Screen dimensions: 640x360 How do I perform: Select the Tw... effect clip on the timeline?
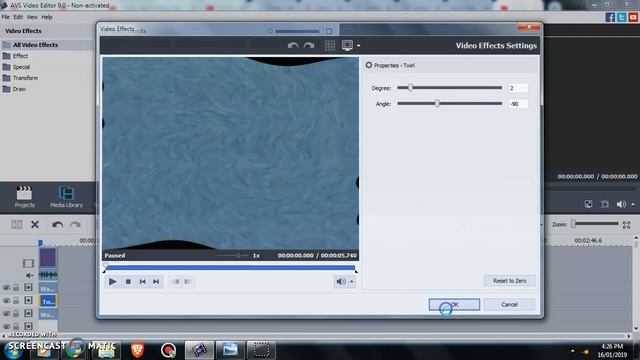coord(48,301)
